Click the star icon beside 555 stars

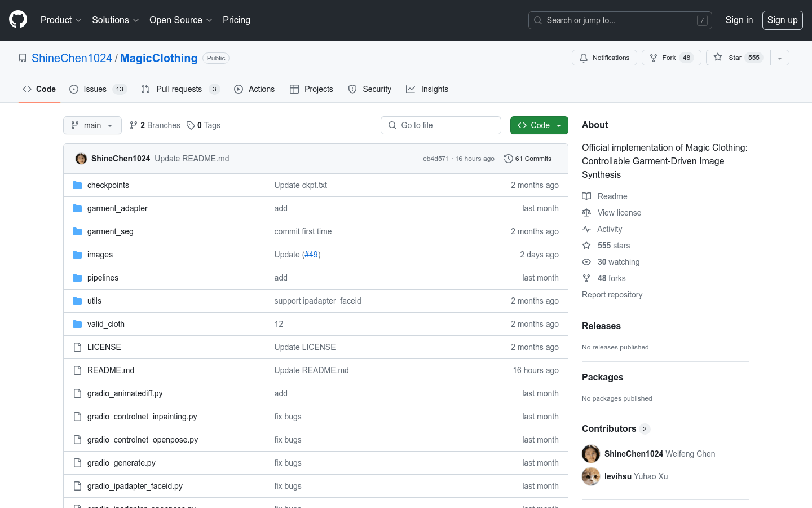pyautogui.click(x=586, y=246)
